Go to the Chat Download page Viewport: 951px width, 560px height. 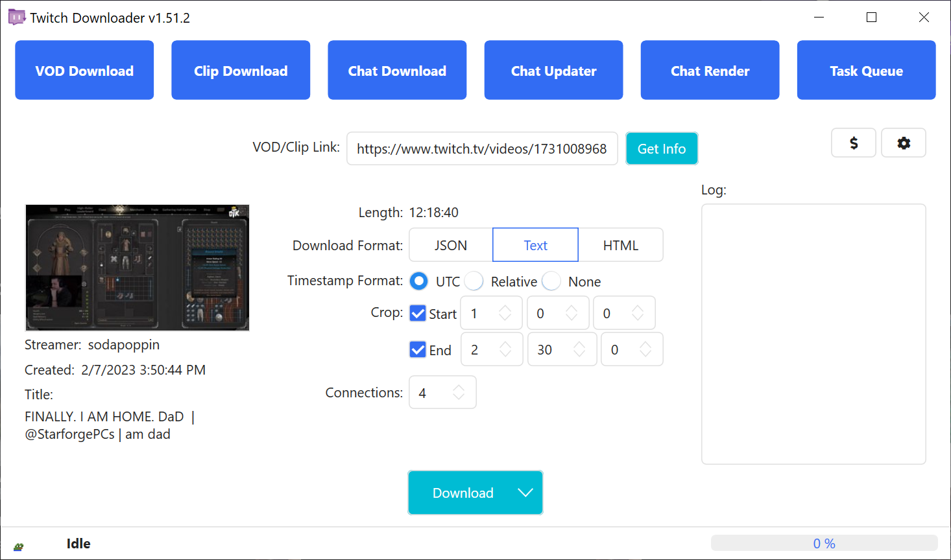click(397, 70)
